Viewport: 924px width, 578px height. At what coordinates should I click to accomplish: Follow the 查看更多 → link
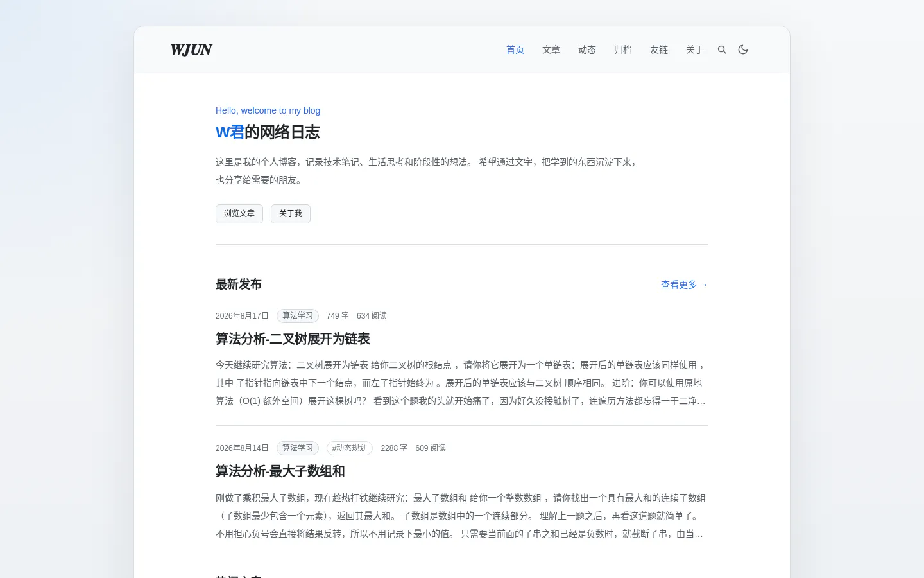click(685, 285)
